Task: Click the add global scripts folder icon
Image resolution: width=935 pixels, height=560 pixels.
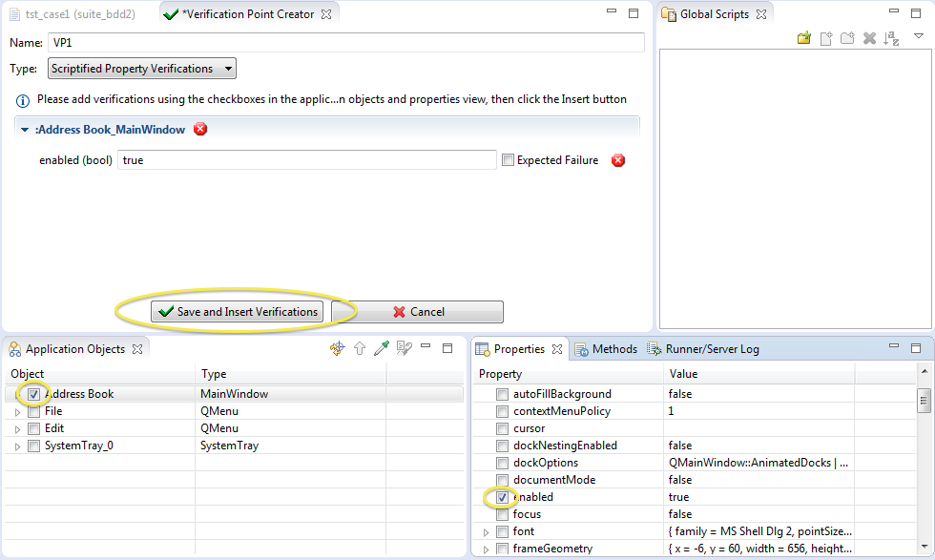Action: pos(804,38)
